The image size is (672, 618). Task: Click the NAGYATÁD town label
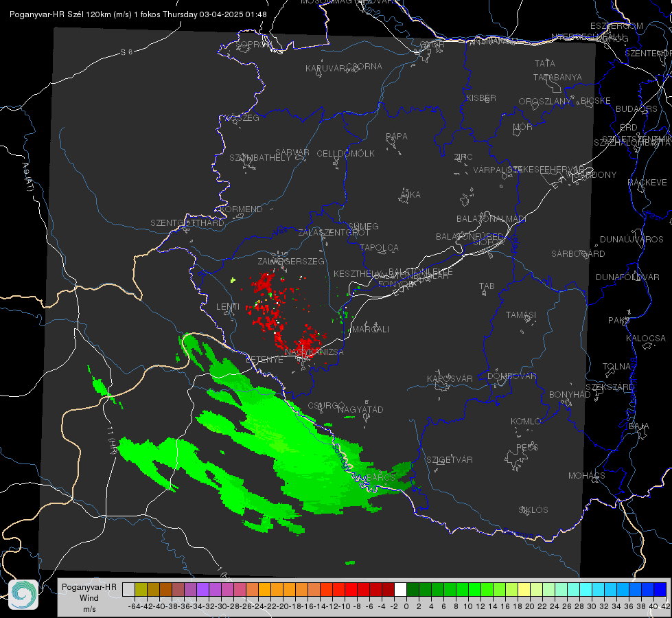point(360,409)
